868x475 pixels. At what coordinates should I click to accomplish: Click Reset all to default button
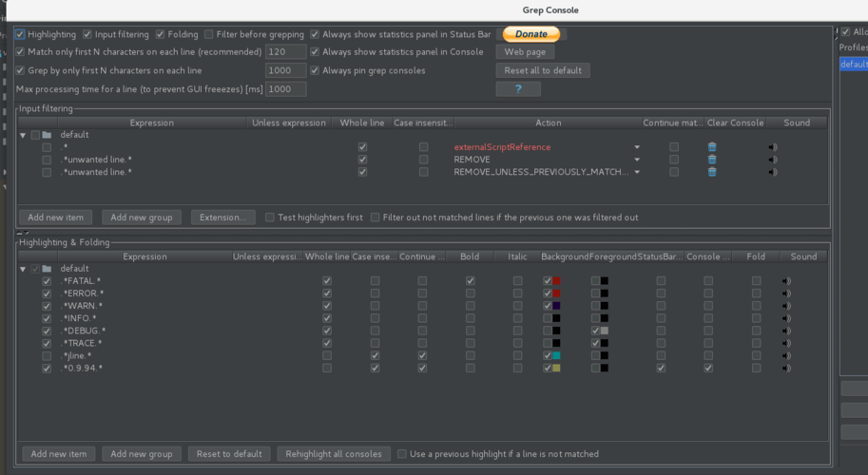click(543, 70)
